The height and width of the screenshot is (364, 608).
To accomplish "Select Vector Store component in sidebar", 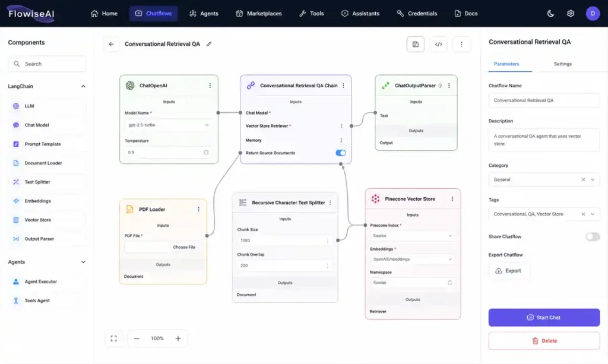I will pyautogui.click(x=47, y=220).
